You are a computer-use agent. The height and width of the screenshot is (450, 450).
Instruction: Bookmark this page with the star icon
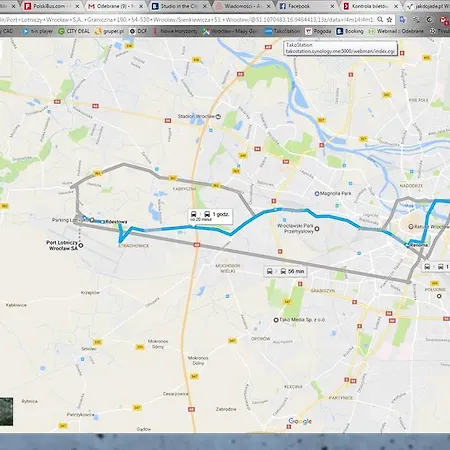pos(389,20)
